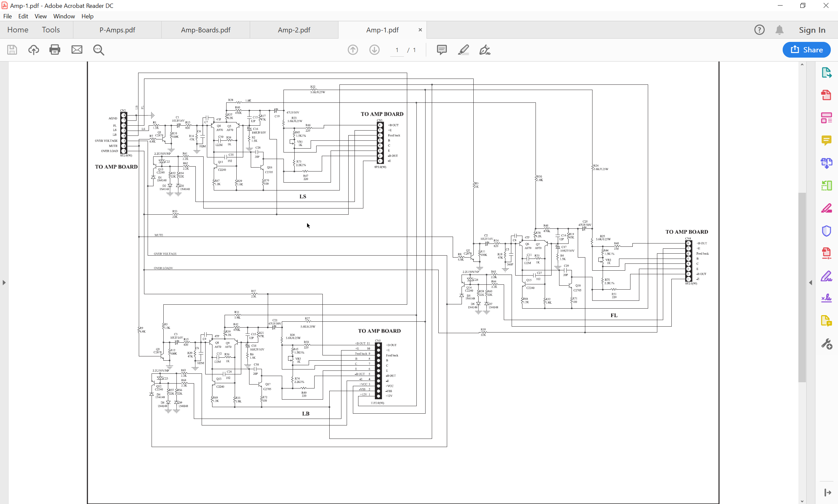838x504 pixels.
Task: Close the Amp-1.pdf tab
Action: click(420, 30)
